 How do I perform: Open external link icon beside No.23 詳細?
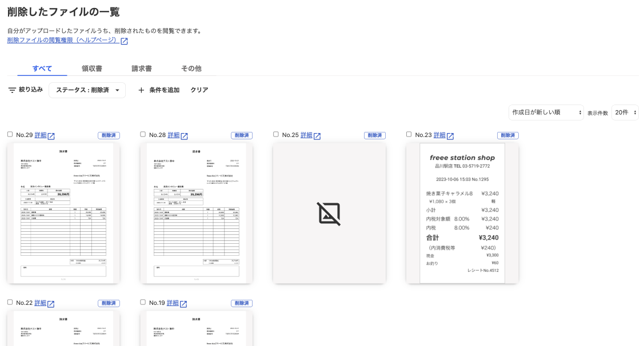[x=450, y=136]
